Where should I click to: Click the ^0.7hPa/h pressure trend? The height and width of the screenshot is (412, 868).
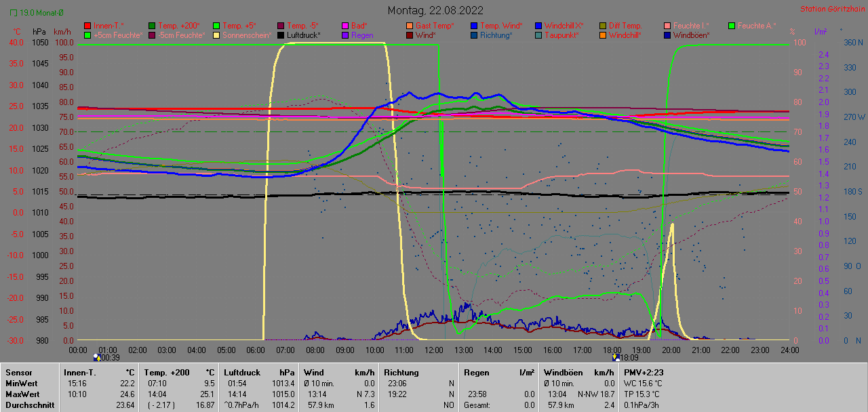[x=243, y=405]
